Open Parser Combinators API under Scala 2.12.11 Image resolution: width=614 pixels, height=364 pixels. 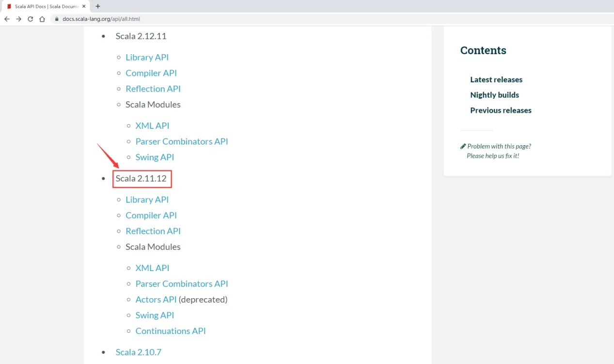click(x=182, y=141)
